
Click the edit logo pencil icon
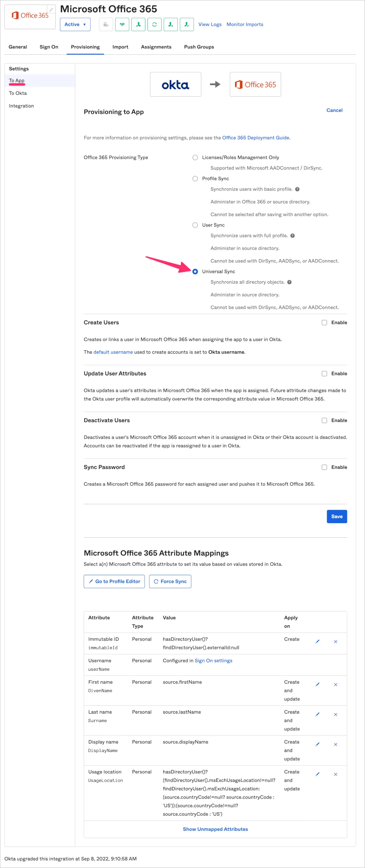tap(51, 9)
